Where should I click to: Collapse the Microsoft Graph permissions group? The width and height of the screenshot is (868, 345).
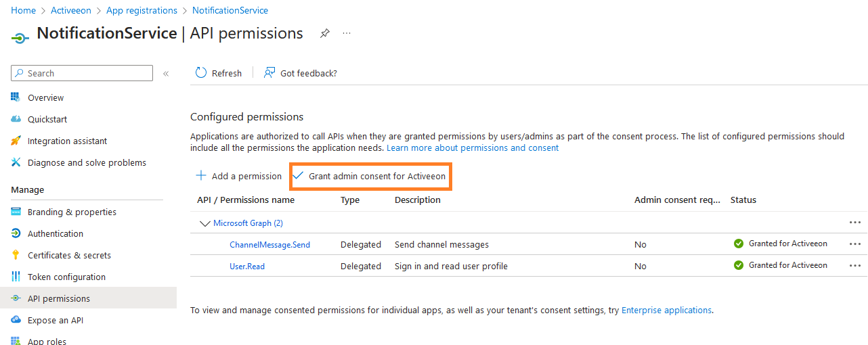(204, 223)
